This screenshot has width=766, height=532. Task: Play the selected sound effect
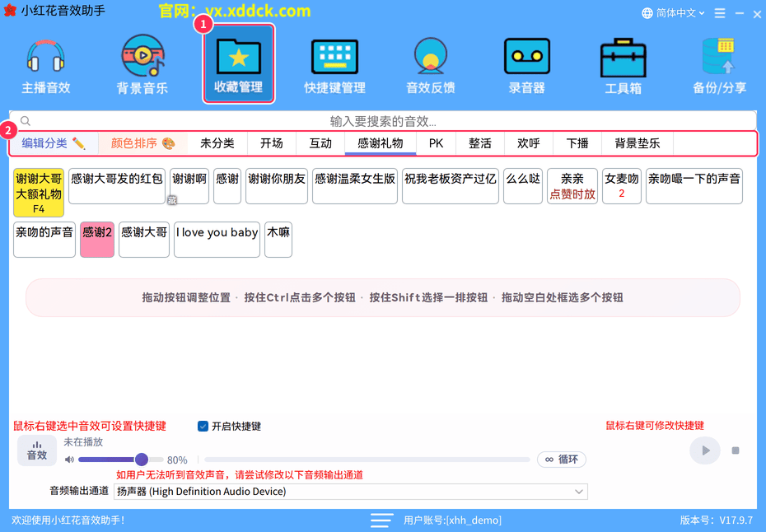(x=705, y=450)
